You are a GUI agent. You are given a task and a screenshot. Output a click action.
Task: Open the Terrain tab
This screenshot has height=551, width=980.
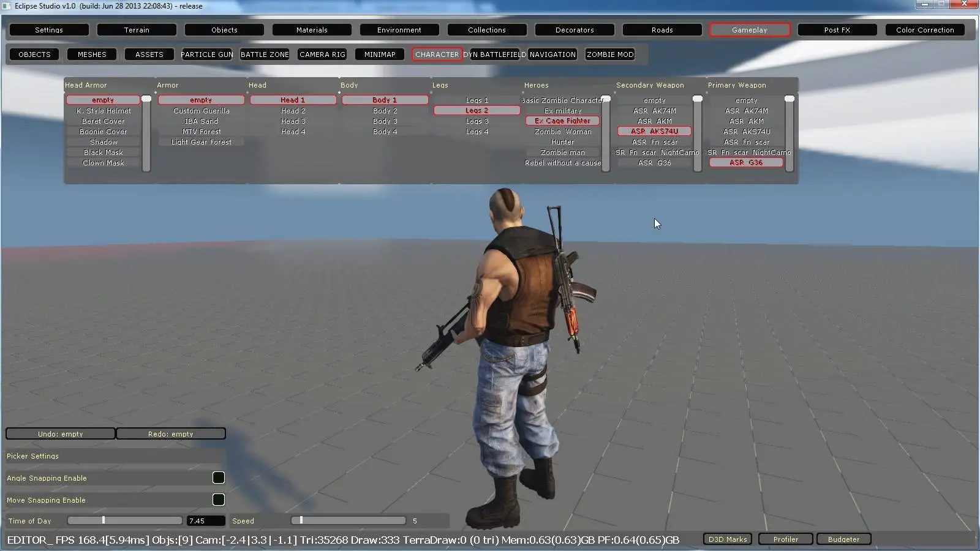click(x=137, y=30)
